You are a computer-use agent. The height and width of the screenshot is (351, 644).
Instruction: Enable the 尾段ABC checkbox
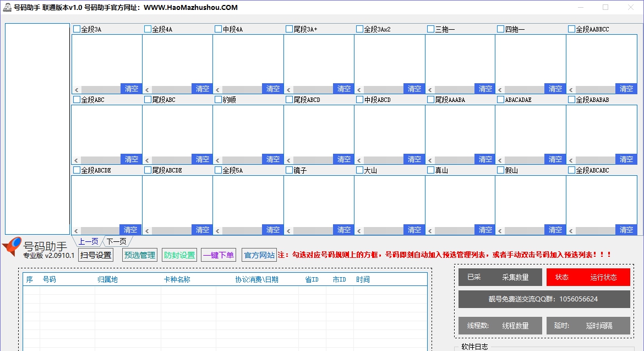click(x=148, y=100)
